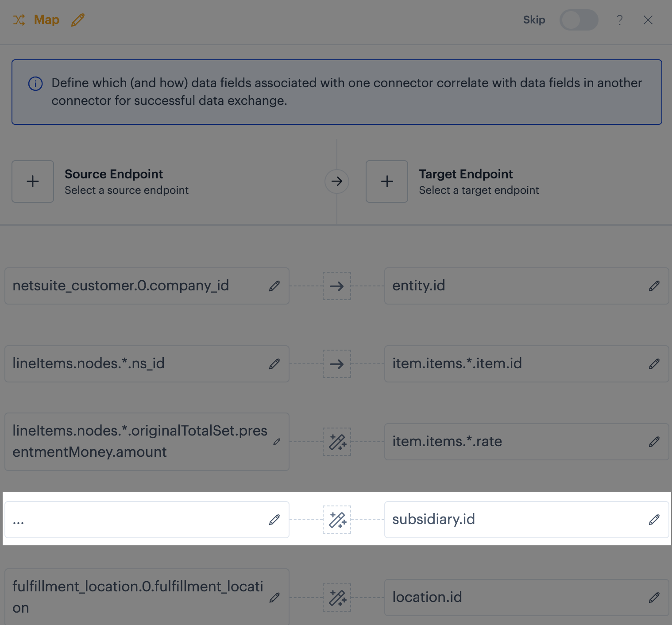The width and height of the screenshot is (672, 625).
Task: Edit item.items.*.item.id target pencil
Action: click(x=654, y=364)
